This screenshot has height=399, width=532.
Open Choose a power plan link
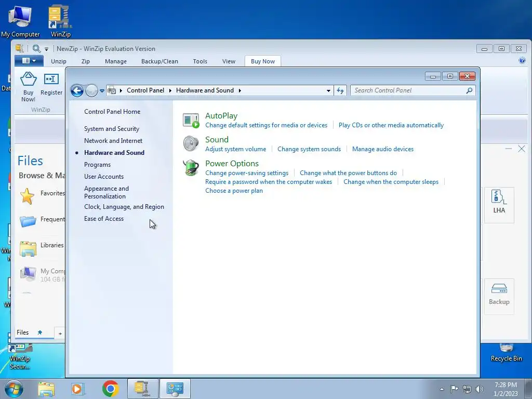[234, 191]
